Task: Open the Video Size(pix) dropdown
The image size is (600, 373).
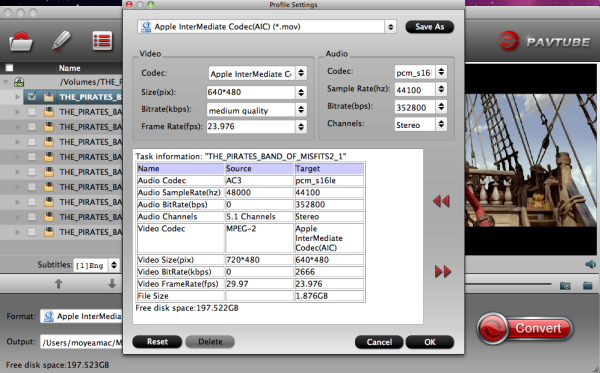Action: point(301,92)
